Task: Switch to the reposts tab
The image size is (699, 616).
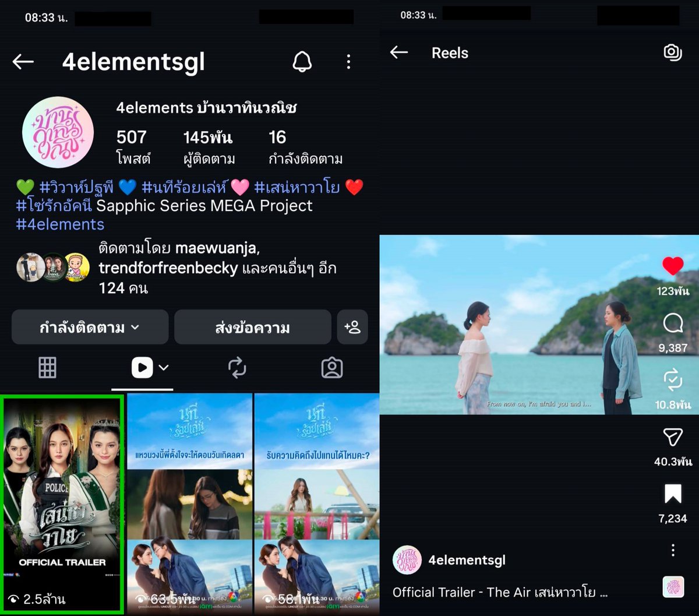Action: point(237,368)
